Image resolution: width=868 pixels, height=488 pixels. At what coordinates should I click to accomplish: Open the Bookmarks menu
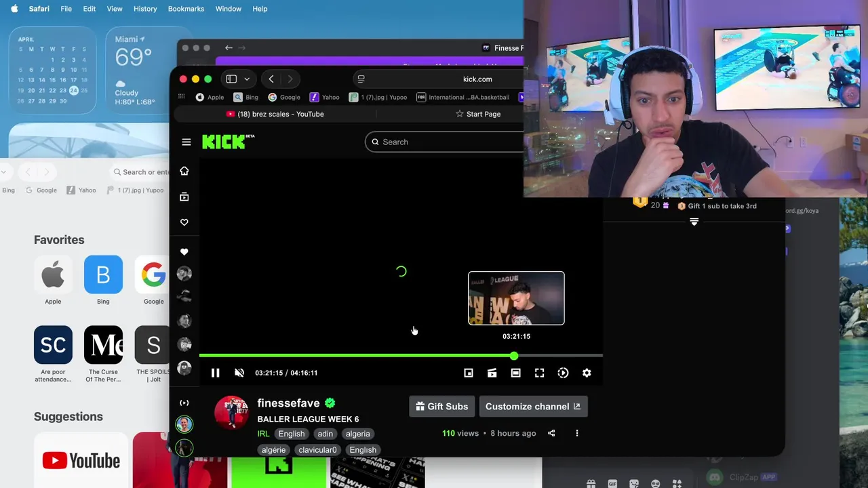(186, 9)
